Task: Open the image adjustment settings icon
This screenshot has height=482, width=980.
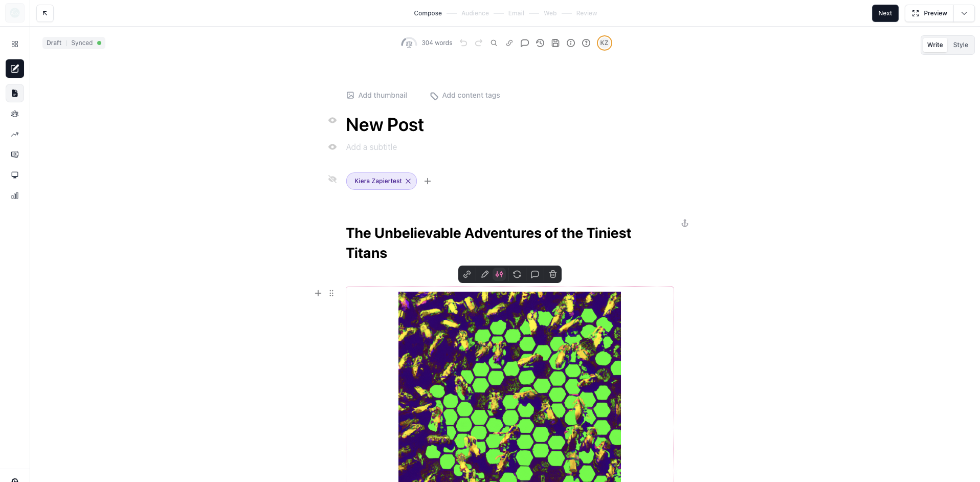Action: click(499, 274)
